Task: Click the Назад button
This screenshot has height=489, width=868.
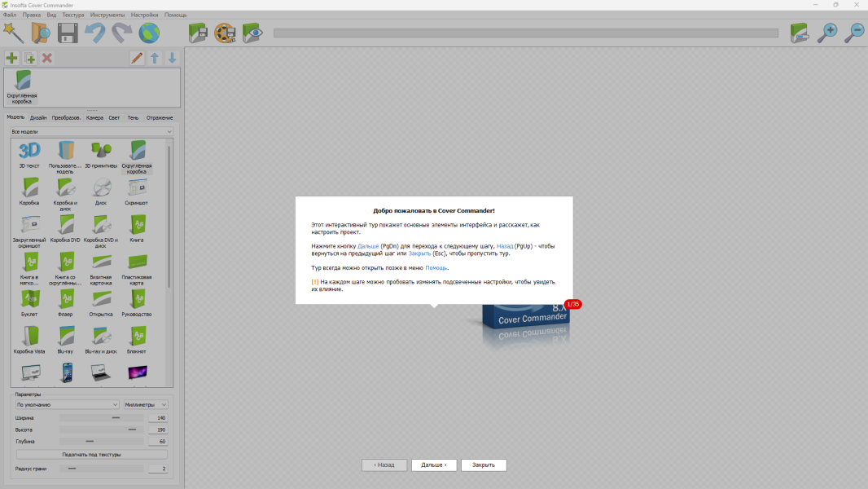Action: (x=384, y=465)
